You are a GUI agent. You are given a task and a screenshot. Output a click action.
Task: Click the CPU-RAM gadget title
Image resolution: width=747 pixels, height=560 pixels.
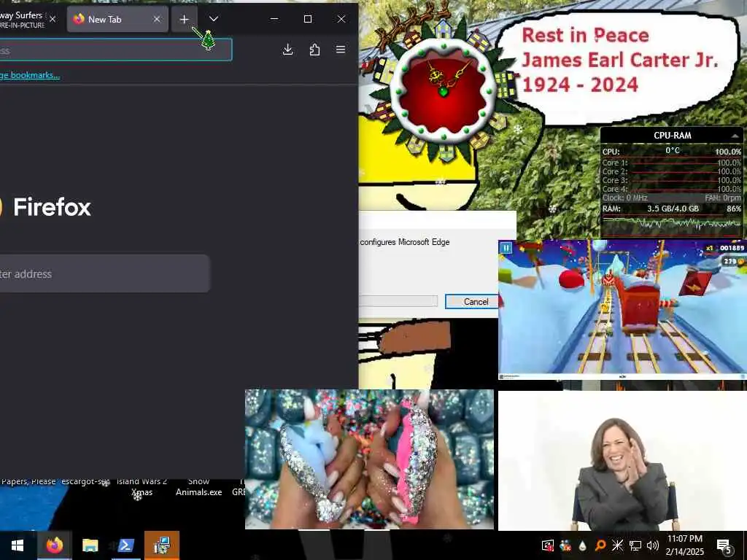672,136
